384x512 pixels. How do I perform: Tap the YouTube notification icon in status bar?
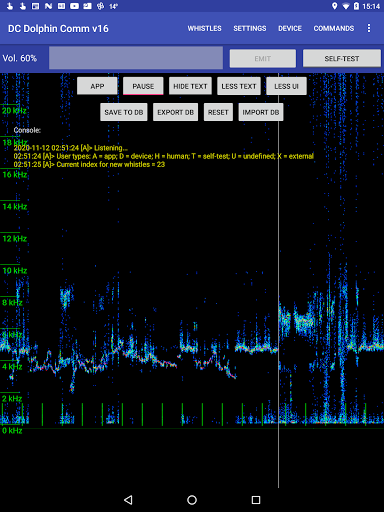pyautogui.click(x=74, y=6)
